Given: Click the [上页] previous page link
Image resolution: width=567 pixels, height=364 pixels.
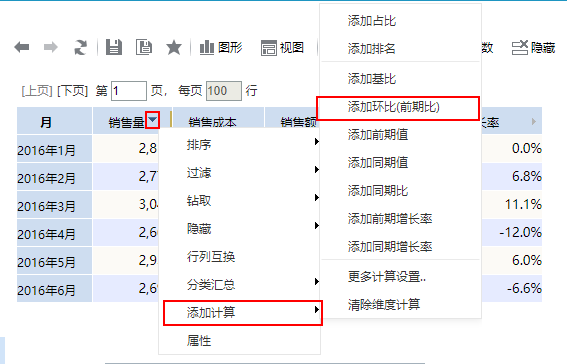Looking at the screenshot, I should (37, 90).
